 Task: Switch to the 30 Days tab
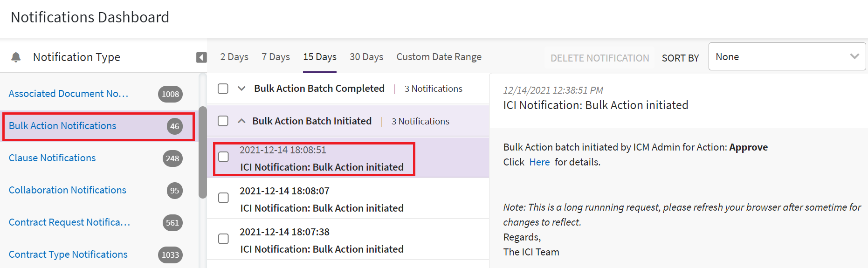pos(366,57)
